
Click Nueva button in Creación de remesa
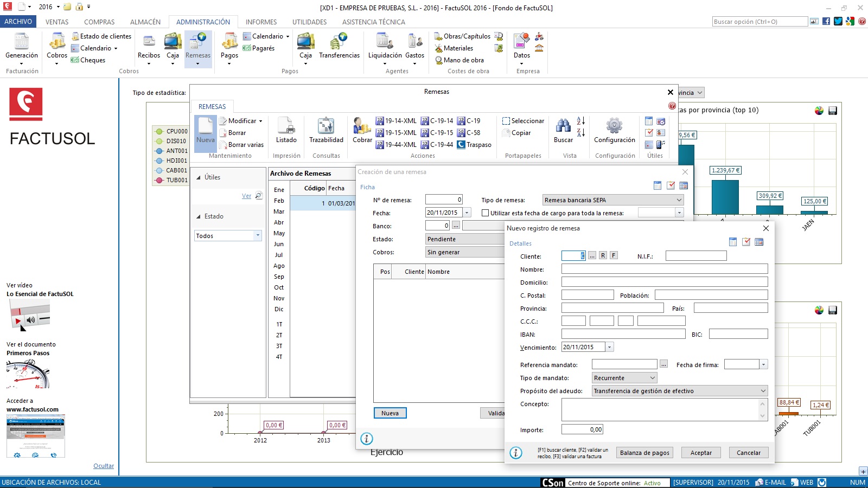[390, 413]
